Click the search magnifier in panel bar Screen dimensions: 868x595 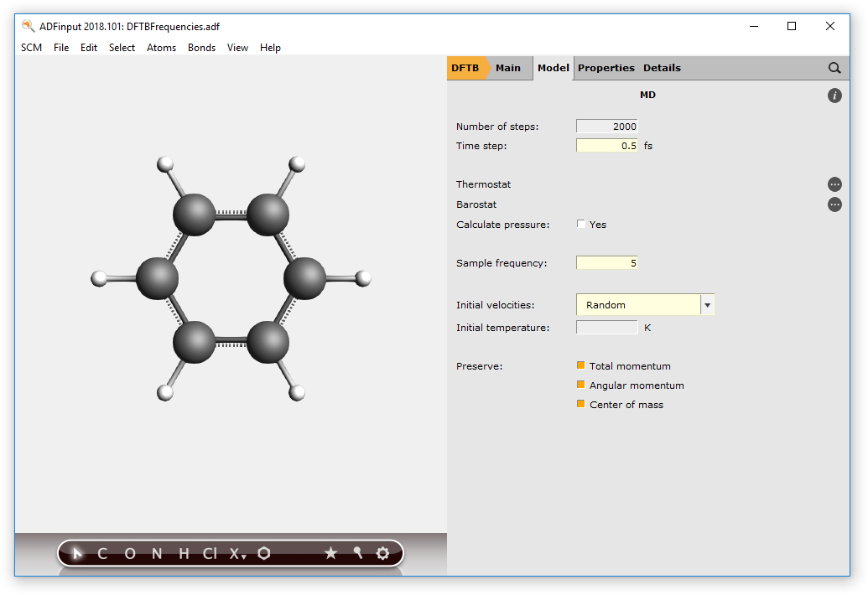tap(834, 68)
